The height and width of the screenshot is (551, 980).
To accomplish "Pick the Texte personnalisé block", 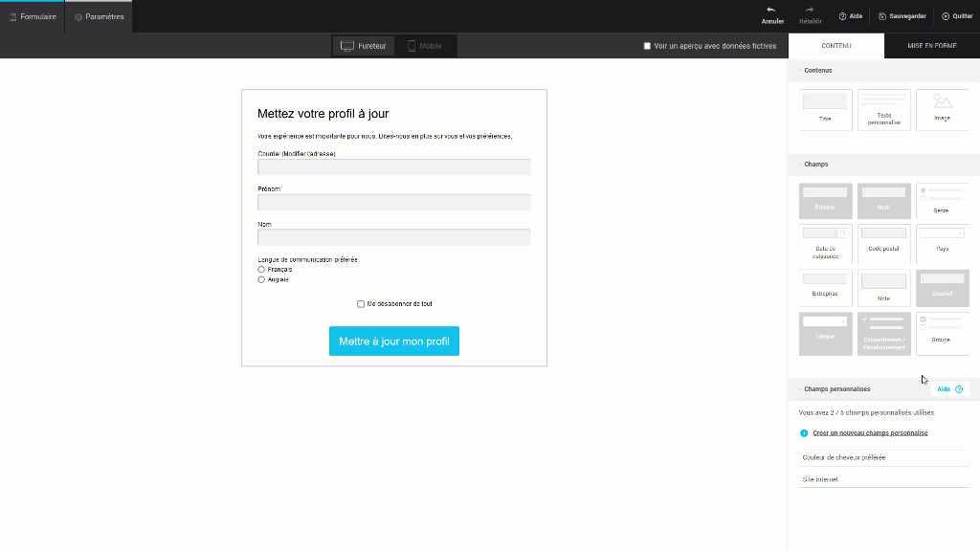I will (883, 110).
